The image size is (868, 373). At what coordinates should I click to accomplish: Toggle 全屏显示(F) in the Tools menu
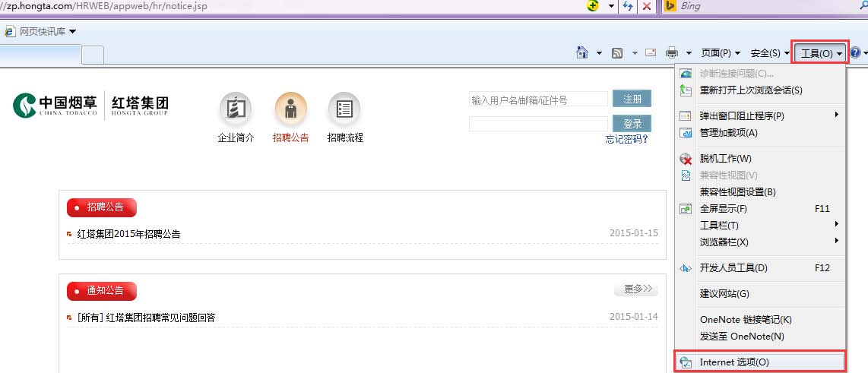click(723, 209)
